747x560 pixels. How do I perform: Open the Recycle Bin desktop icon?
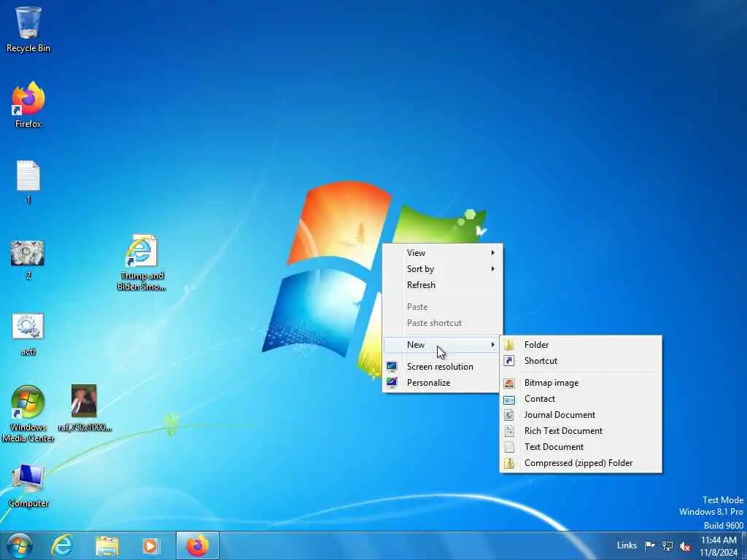[x=28, y=29]
